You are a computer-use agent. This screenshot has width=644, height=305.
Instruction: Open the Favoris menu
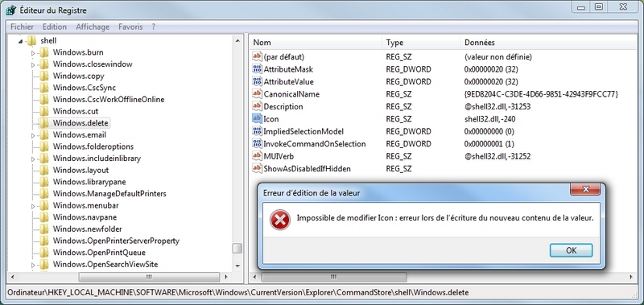pyautogui.click(x=130, y=27)
